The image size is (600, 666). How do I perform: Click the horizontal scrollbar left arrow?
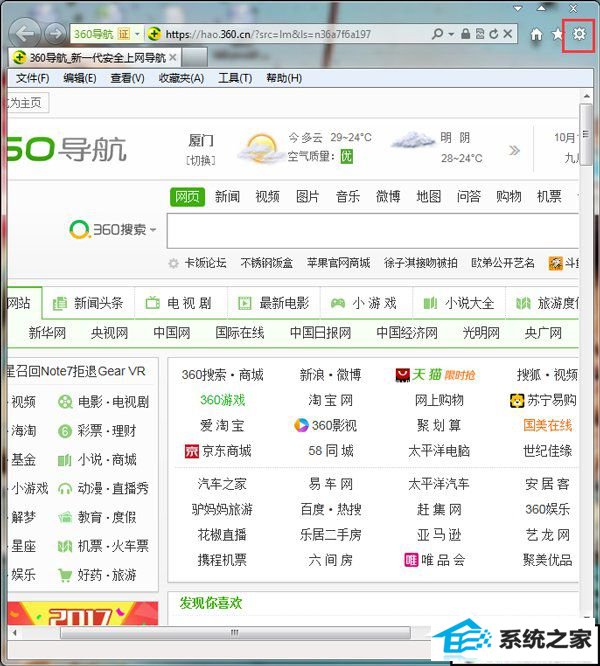[14, 633]
